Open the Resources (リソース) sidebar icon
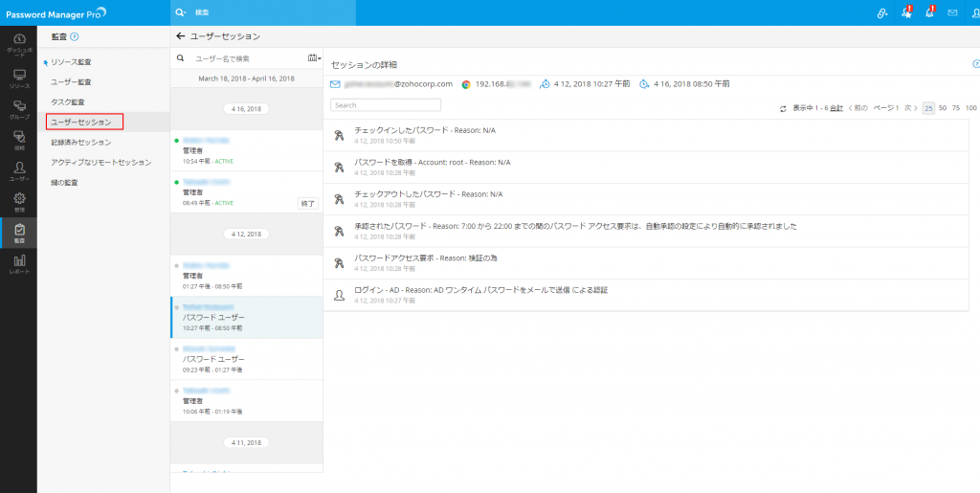The width and height of the screenshot is (980, 493). pos(18,78)
